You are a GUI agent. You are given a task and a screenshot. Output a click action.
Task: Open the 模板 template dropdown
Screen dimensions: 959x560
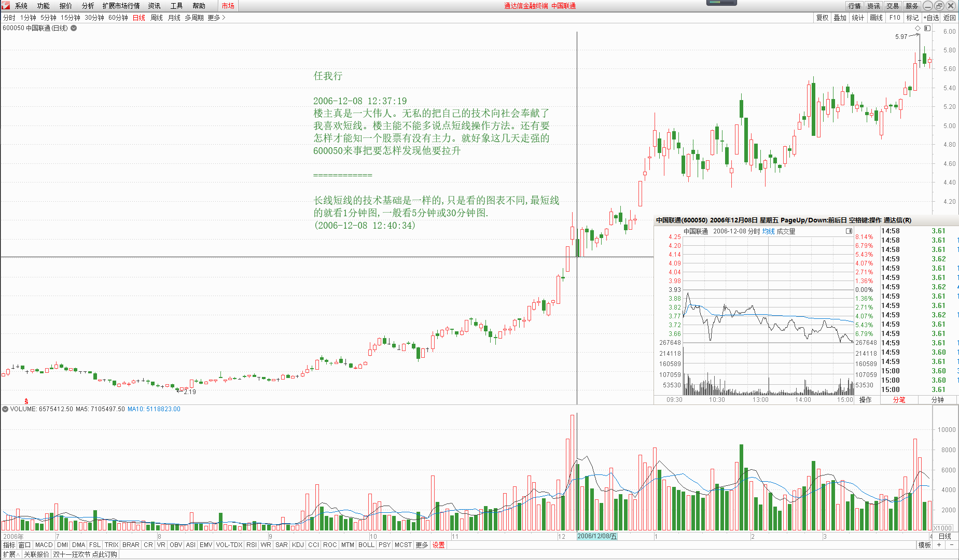925,545
